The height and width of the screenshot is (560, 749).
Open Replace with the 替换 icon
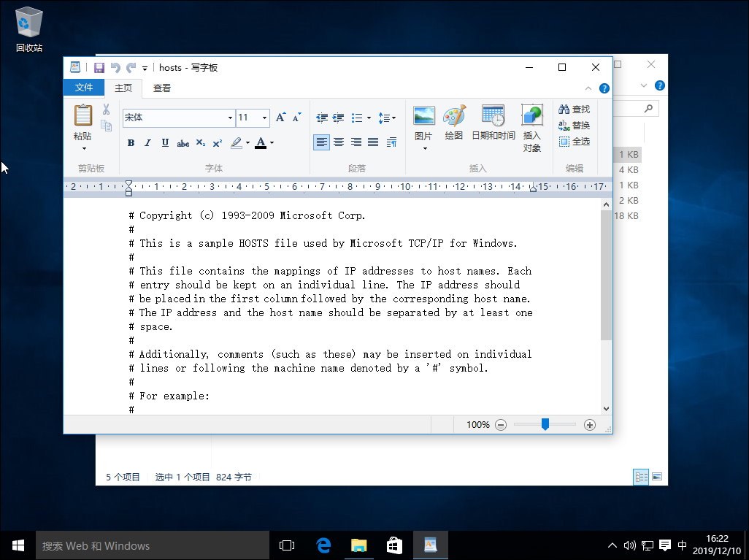tap(573, 124)
